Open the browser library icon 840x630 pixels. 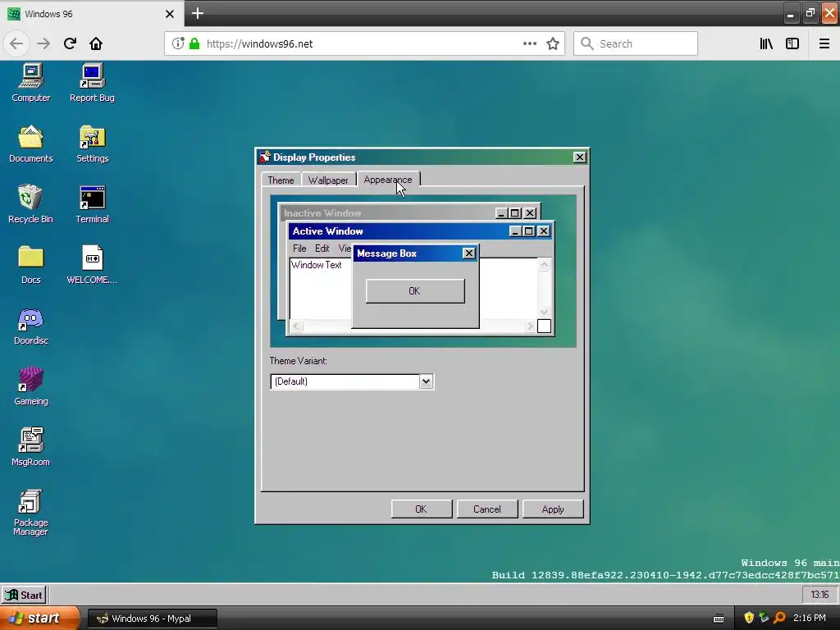coord(767,43)
